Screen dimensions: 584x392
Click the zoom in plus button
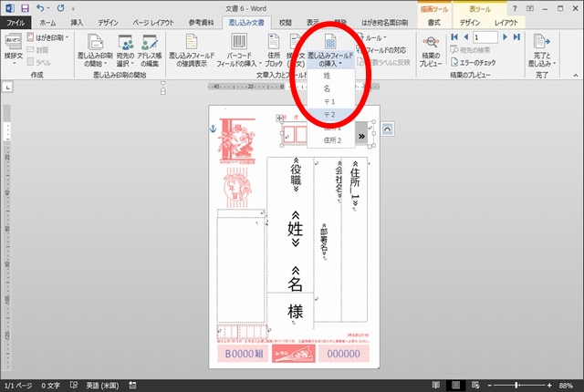(x=549, y=386)
